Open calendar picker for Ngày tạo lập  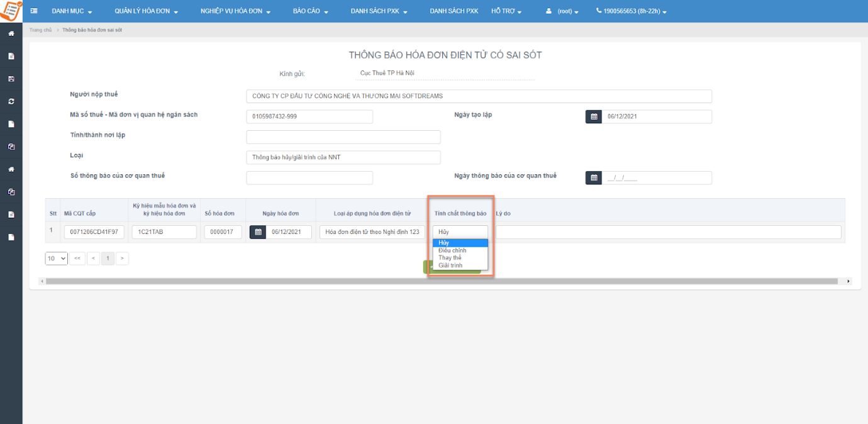pos(593,117)
